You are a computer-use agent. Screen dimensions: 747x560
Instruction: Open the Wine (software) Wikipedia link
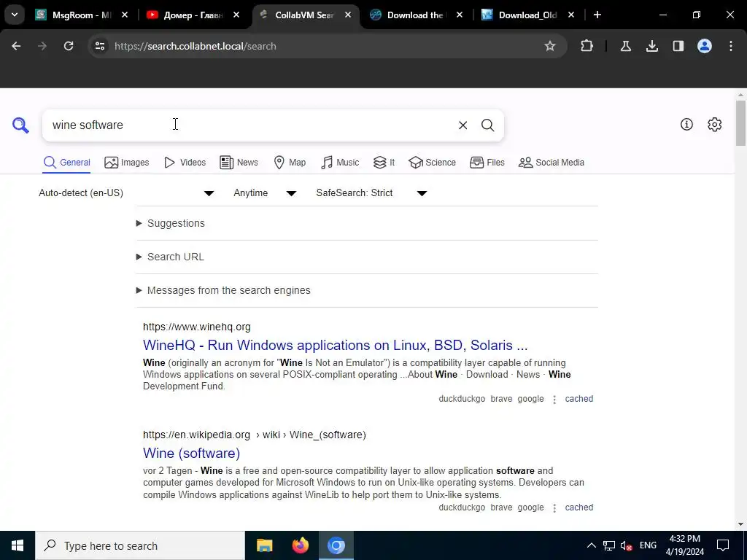point(192,453)
